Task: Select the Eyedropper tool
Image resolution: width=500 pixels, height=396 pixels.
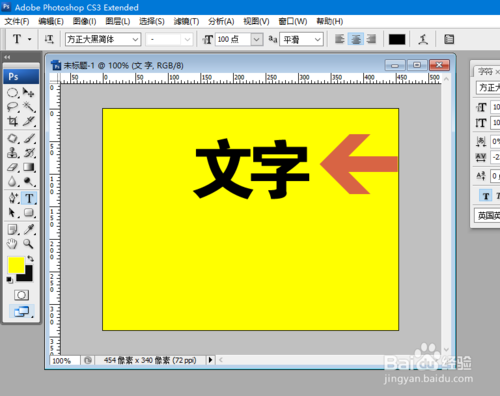Action: click(29, 230)
